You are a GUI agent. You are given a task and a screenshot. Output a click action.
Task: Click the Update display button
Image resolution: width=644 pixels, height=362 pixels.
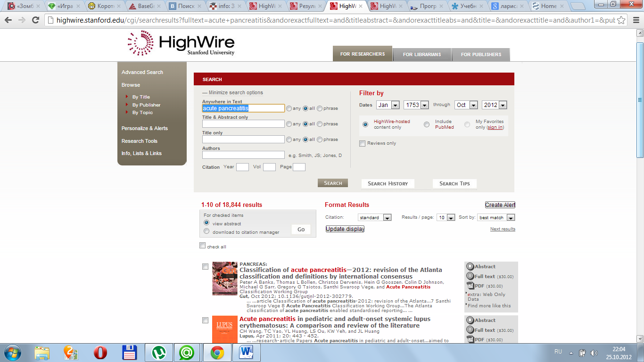point(345,229)
